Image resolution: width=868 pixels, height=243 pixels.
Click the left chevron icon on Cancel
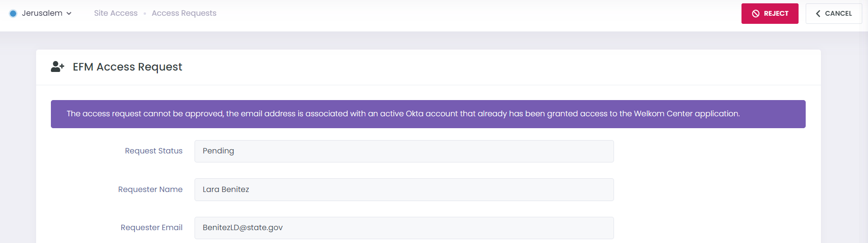[x=818, y=13]
